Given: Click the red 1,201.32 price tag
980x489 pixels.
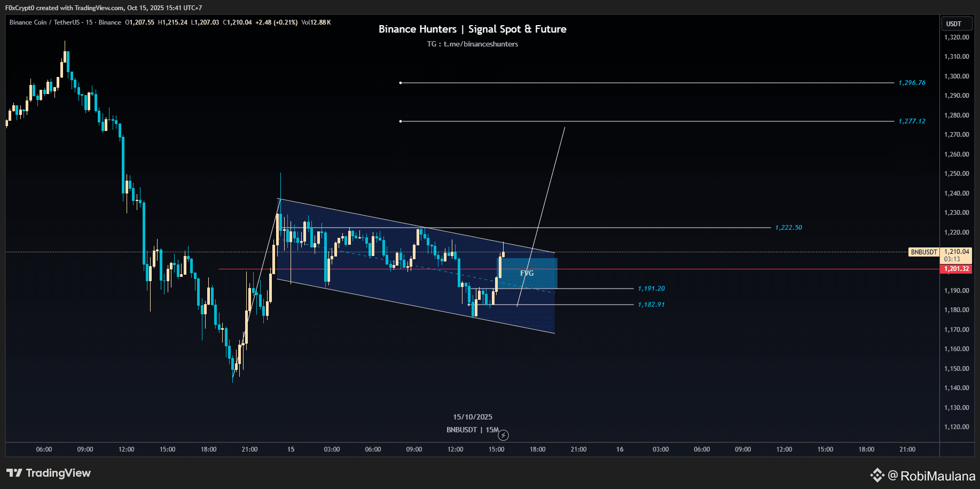Looking at the screenshot, I should click(957, 269).
